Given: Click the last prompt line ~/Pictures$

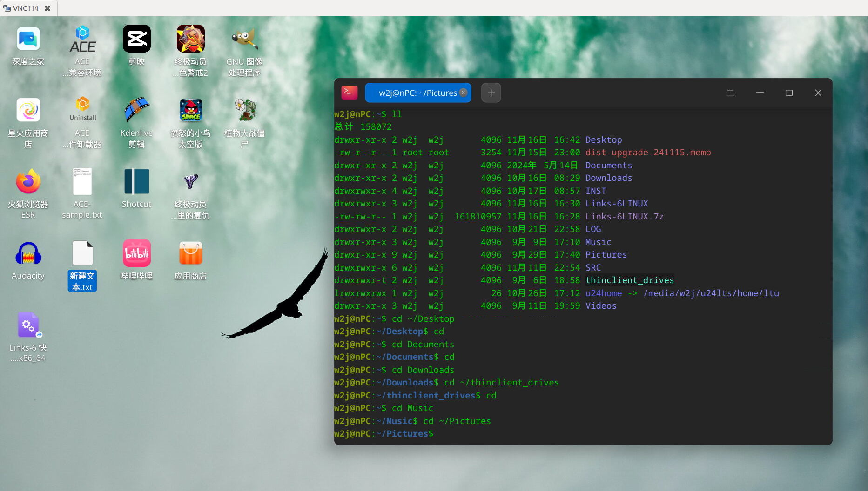Looking at the screenshot, I should click(384, 434).
